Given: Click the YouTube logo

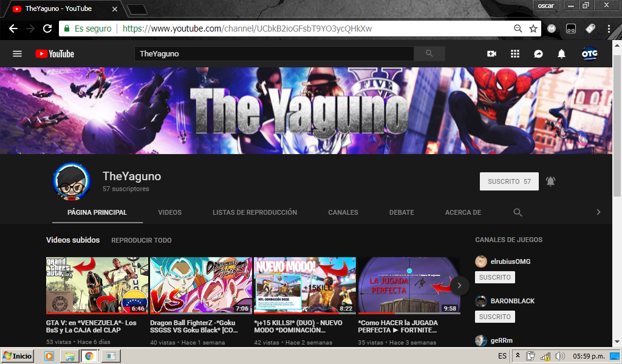Looking at the screenshot, I should pos(55,53).
